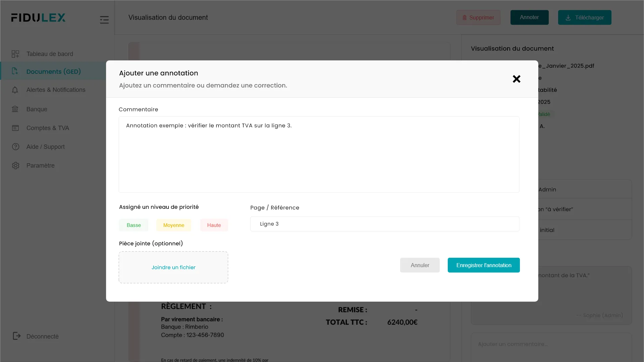Close the annotation dialog with X
644x362 pixels.
pyautogui.click(x=517, y=79)
